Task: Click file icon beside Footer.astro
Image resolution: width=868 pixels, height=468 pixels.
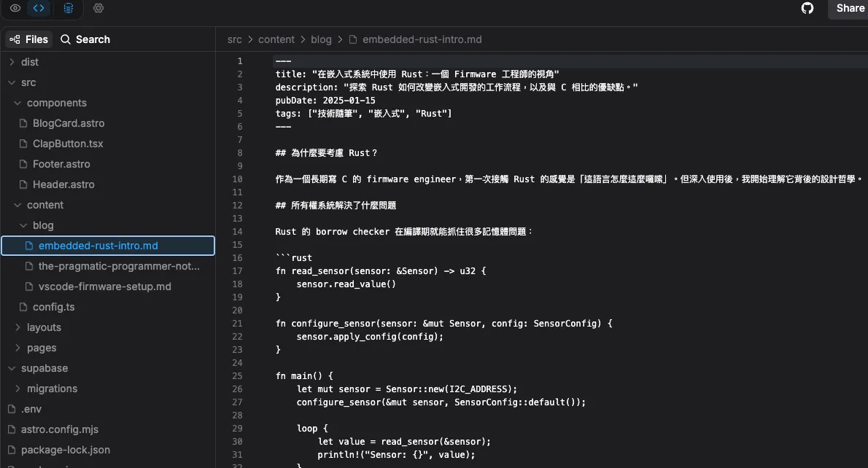Action: [x=23, y=164]
